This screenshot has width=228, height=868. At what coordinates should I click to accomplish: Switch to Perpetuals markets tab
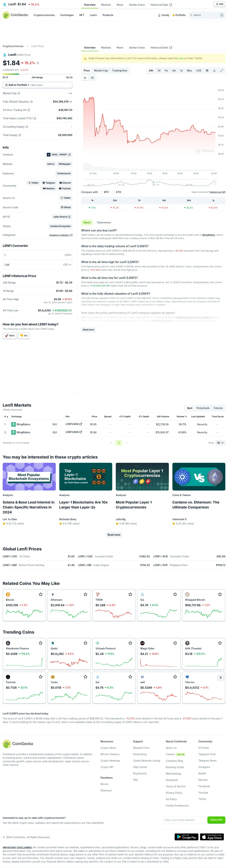203,408
